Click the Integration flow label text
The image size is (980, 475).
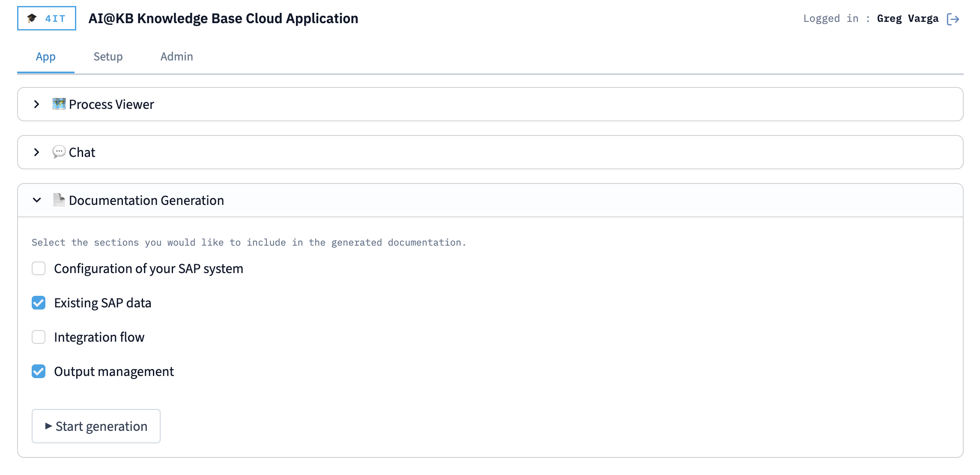pyautogui.click(x=99, y=337)
